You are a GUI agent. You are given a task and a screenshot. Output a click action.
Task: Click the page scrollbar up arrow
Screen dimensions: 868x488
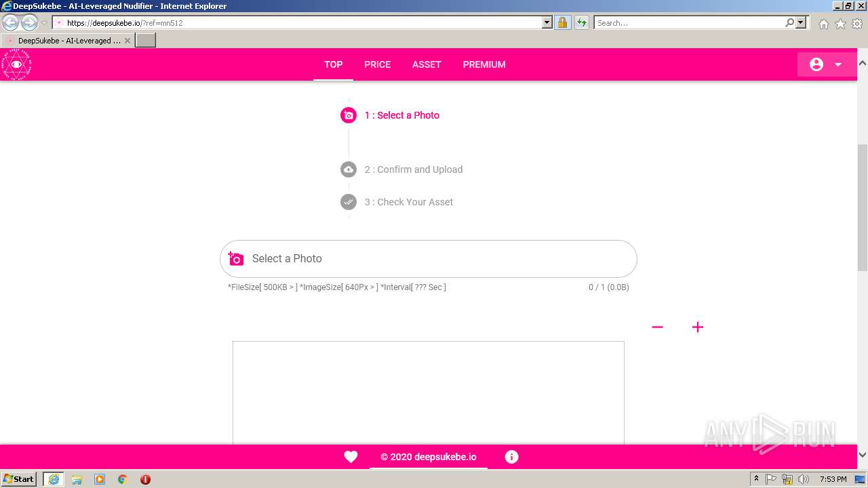(x=863, y=63)
